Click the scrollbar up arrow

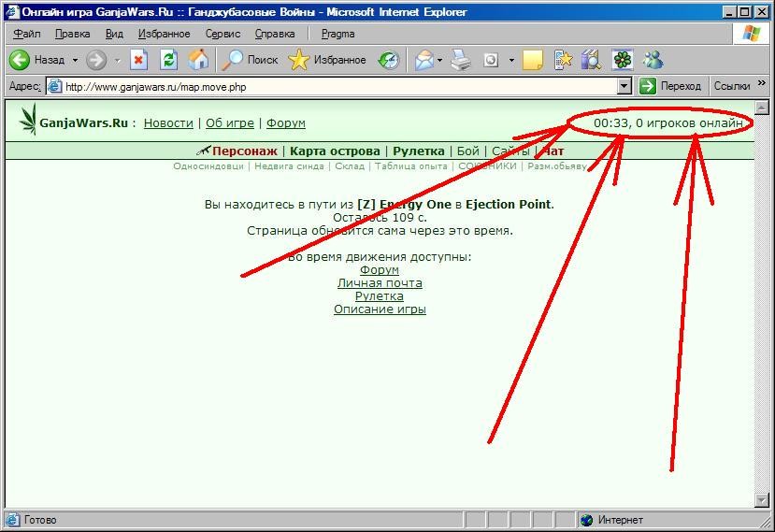(762, 107)
